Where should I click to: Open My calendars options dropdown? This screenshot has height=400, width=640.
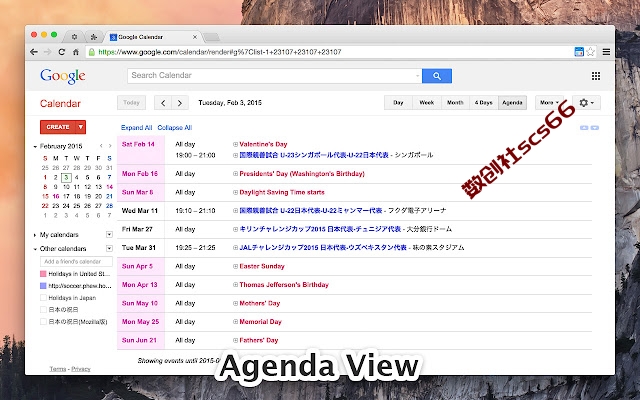click(x=109, y=235)
